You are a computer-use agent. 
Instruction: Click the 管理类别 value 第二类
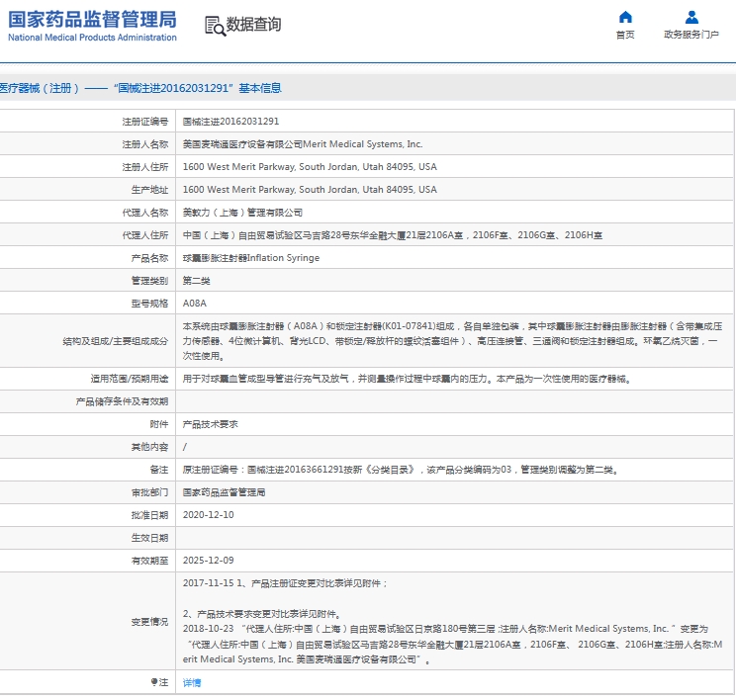pyautogui.click(x=198, y=281)
